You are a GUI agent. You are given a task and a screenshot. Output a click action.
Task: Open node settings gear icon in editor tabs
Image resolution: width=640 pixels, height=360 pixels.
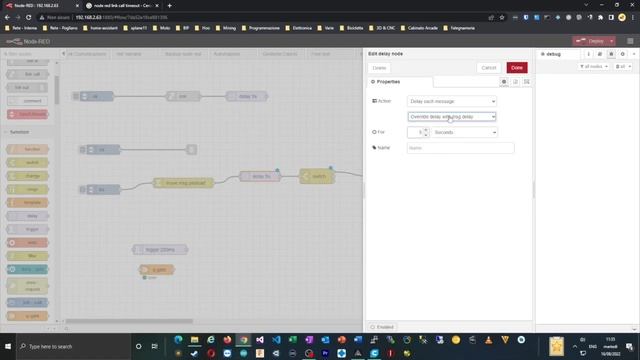(x=504, y=82)
